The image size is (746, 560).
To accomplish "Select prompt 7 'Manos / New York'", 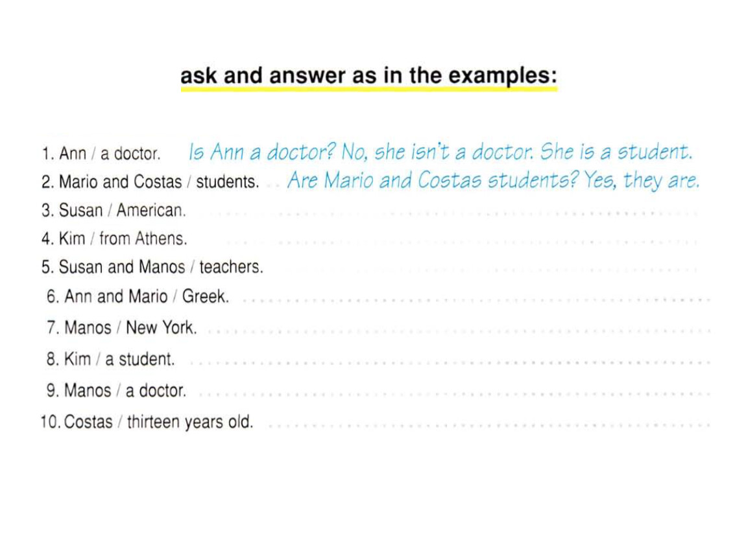I will point(121,328).
